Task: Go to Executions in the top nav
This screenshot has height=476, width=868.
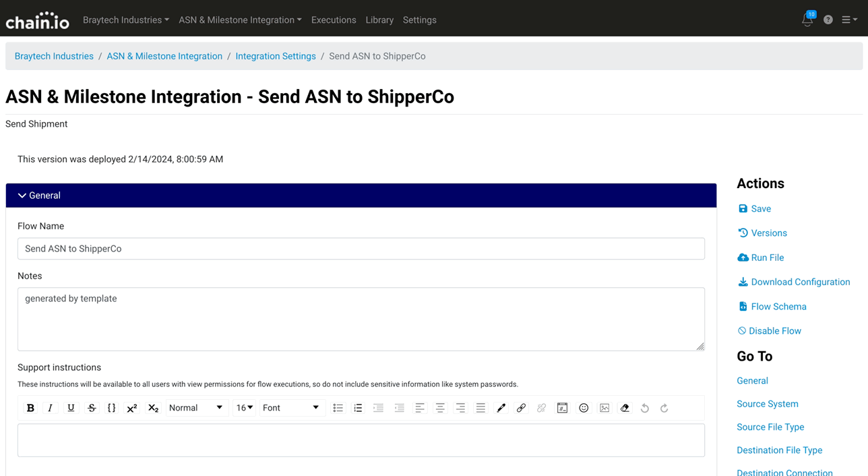Action: click(x=334, y=20)
